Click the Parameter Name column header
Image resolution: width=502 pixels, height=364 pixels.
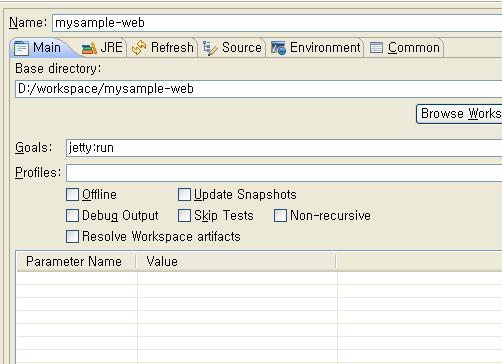[76, 261]
